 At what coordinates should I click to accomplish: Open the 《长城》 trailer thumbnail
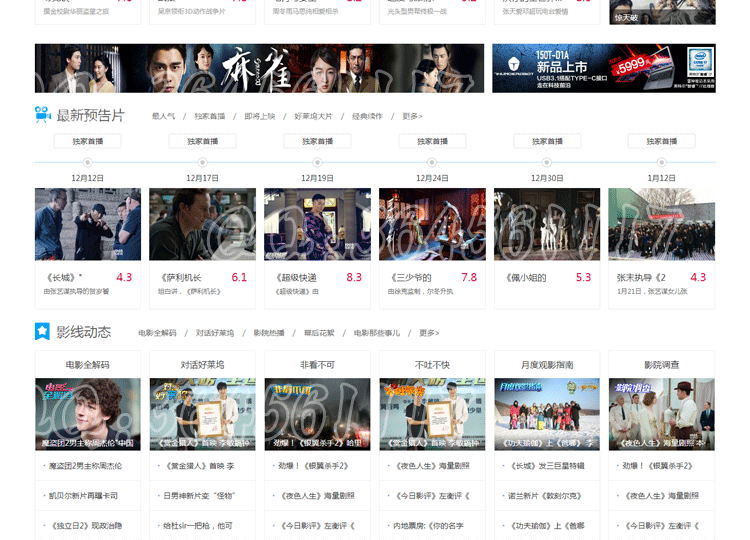tap(88, 224)
